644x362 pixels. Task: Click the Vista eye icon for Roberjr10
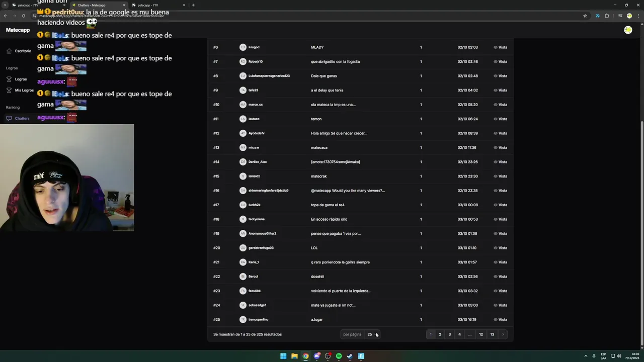point(496,61)
